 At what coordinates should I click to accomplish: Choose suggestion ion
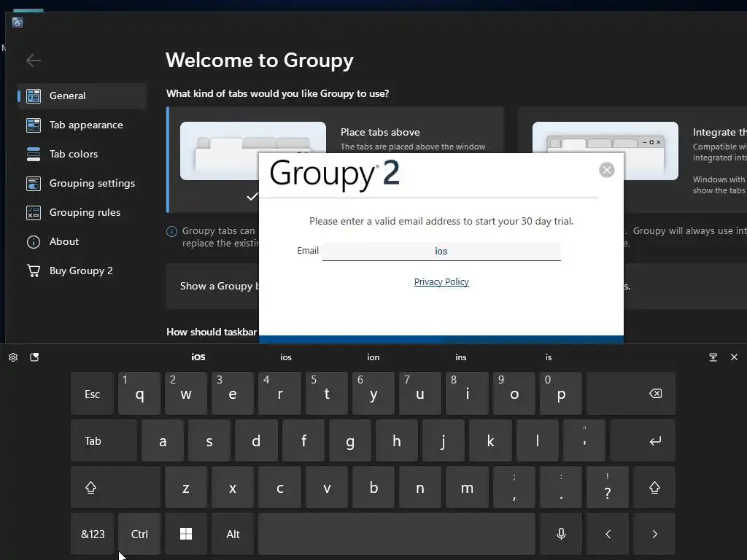[373, 357]
